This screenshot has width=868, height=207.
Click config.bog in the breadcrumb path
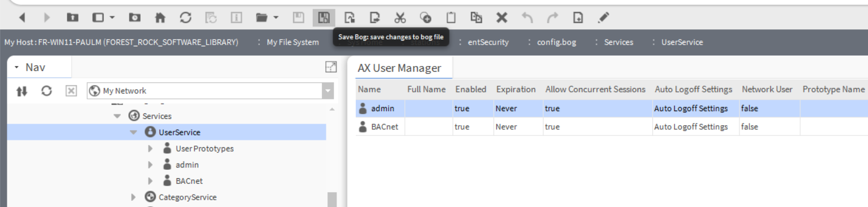556,42
